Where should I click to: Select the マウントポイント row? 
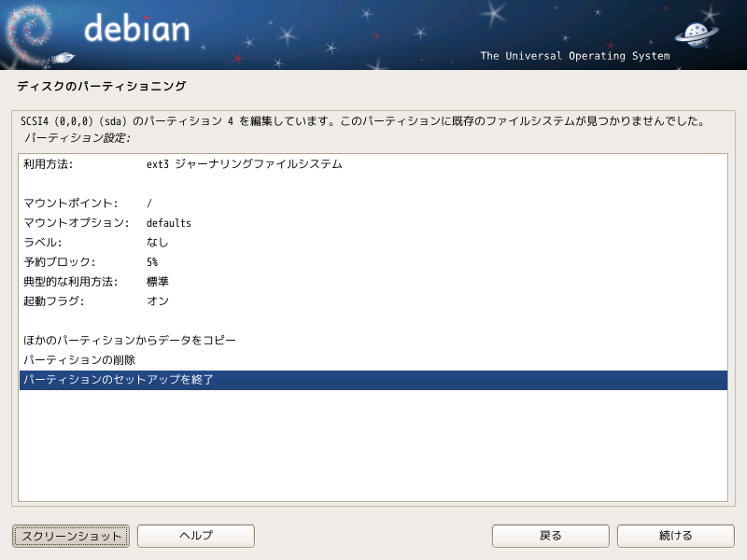[x=373, y=203]
